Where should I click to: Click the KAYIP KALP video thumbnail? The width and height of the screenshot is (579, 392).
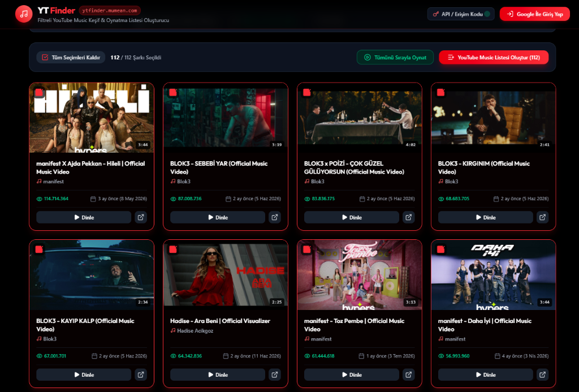92,275
